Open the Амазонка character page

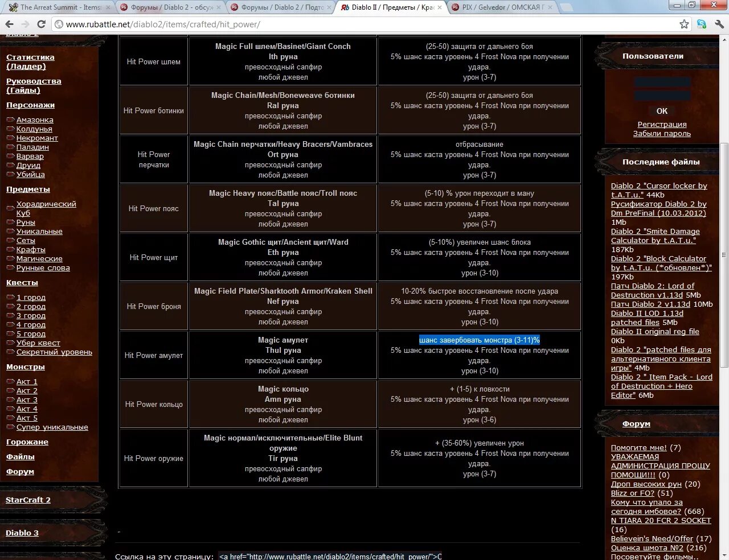click(x=35, y=120)
